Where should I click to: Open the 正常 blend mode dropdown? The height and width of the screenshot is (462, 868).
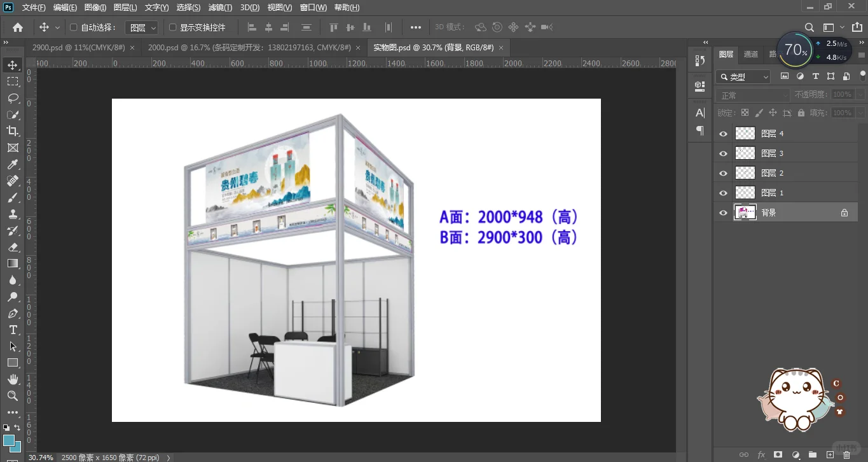pyautogui.click(x=753, y=95)
